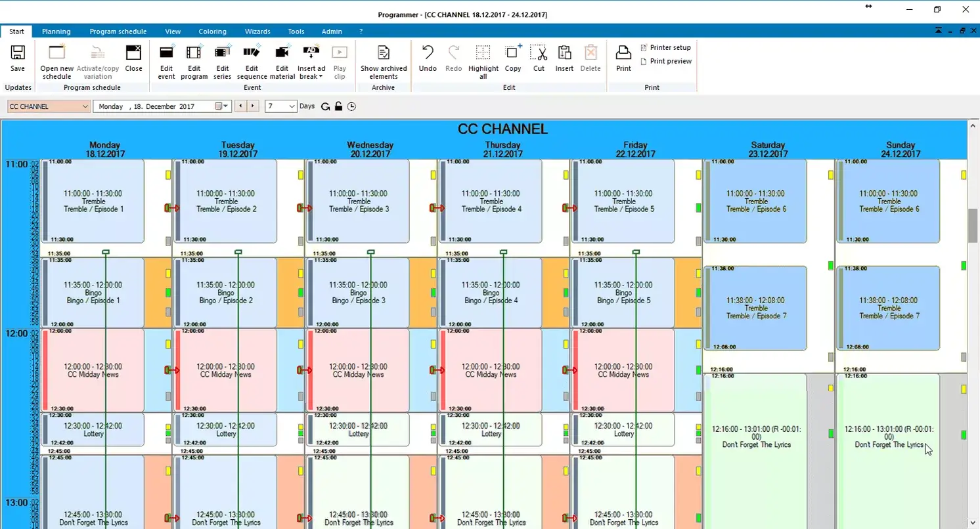Image resolution: width=980 pixels, height=529 pixels.
Task: Open the Wizards ribbon tab
Action: point(257,32)
